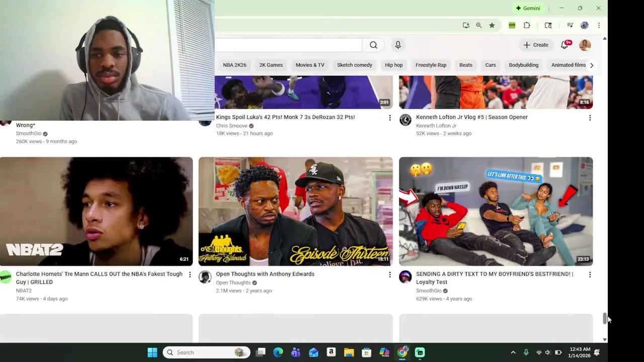
Task: Open Kenneth Lofton Jr channel avatar
Action: click(x=406, y=120)
